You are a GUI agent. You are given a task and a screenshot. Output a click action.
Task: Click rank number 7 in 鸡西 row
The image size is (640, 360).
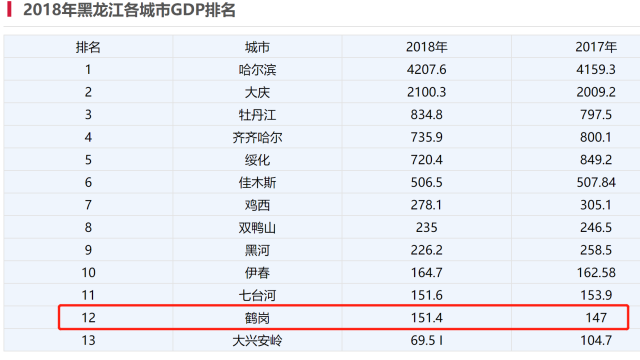pyautogui.click(x=88, y=205)
